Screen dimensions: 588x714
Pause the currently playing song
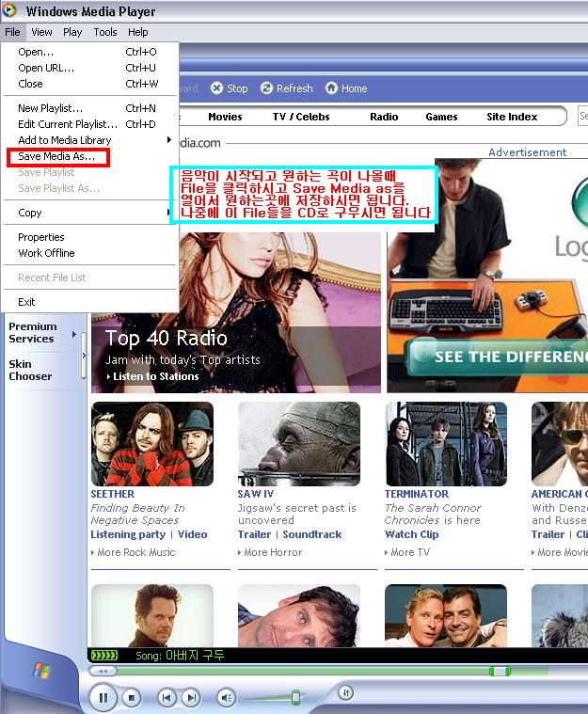point(102,697)
